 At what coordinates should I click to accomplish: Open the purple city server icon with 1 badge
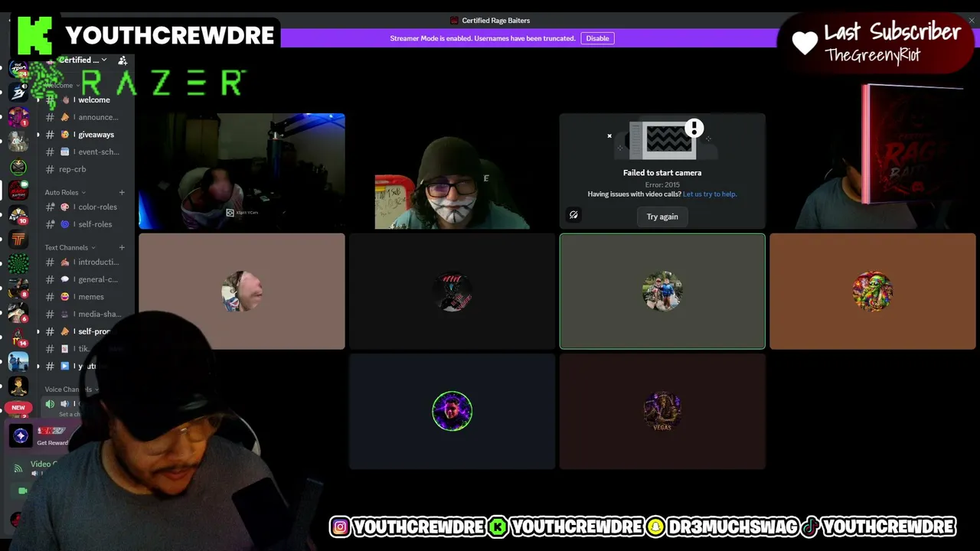tap(18, 117)
